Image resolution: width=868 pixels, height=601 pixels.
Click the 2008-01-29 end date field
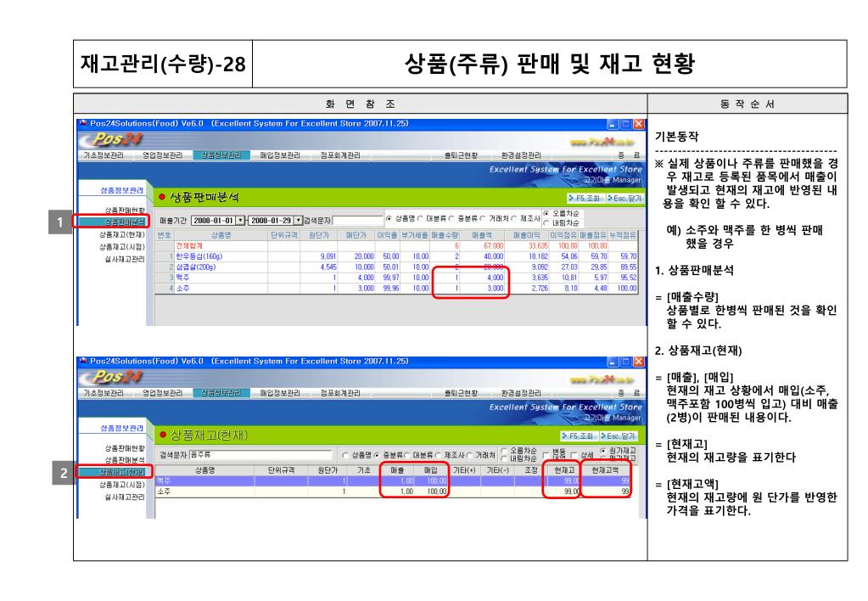click(272, 221)
